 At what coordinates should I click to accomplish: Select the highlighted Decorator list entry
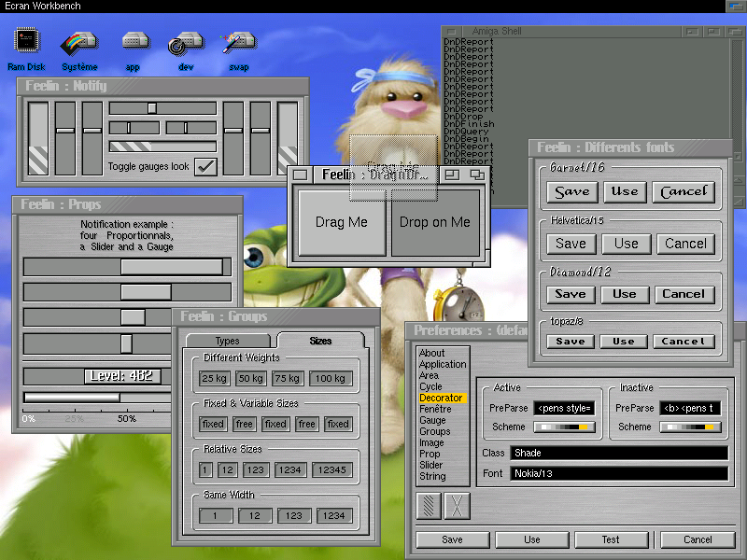(442, 398)
